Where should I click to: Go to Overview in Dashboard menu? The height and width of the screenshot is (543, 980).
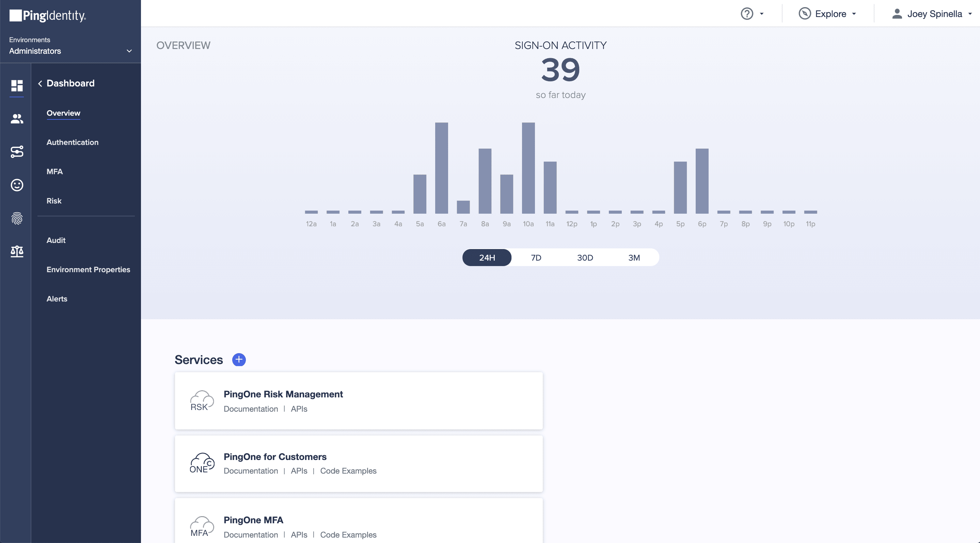click(x=64, y=113)
